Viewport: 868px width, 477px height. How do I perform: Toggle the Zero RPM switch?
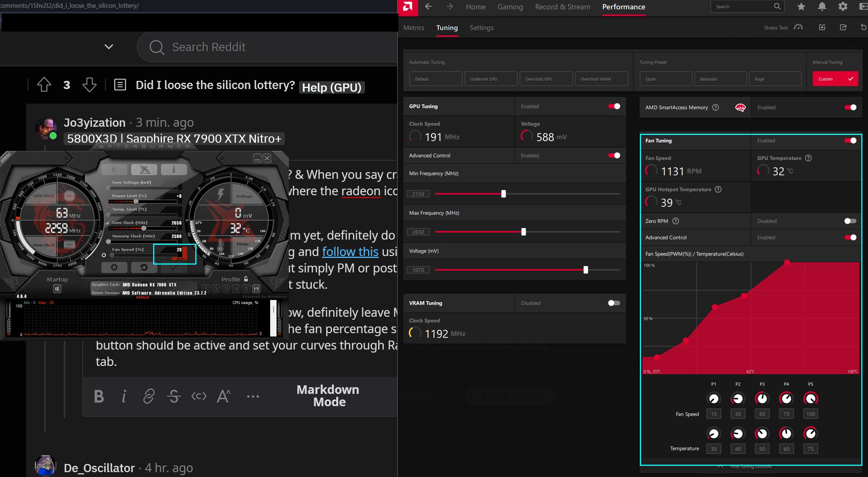click(850, 221)
